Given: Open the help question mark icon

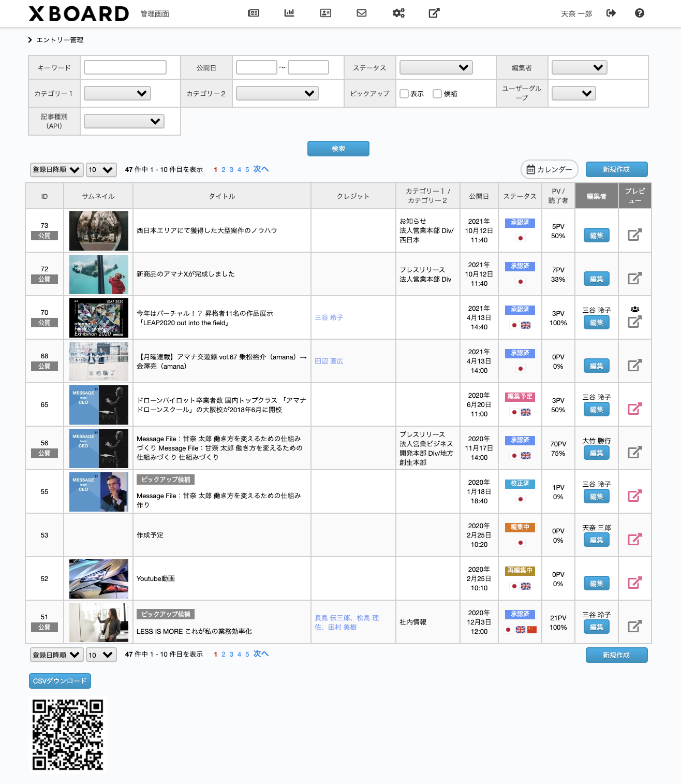Looking at the screenshot, I should tap(640, 13).
